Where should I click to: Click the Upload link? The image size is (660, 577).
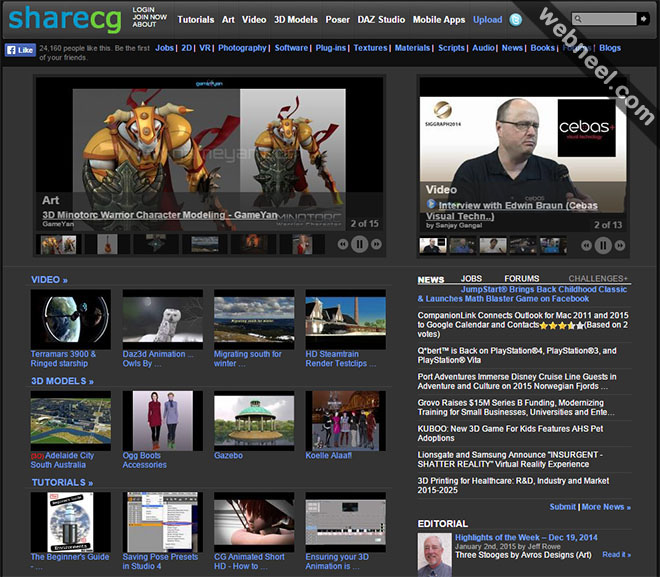[x=487, y=20]
